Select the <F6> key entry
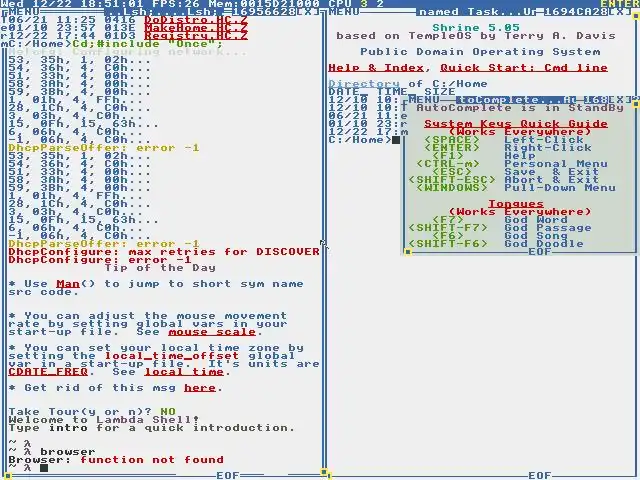 point(448,236)
